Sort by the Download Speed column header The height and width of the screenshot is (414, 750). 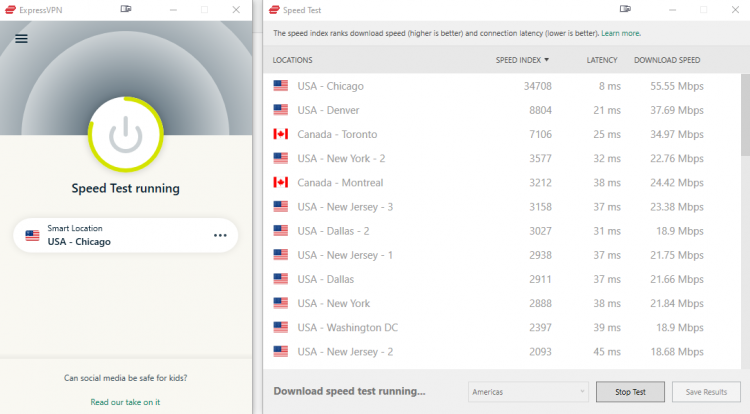tap(667, 60)
